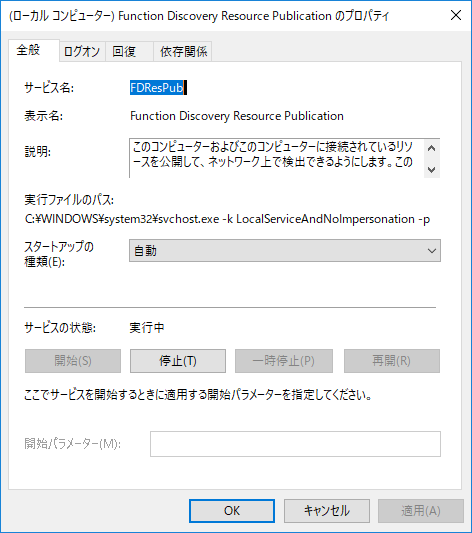Click inside the 説明 description text box

pos(276,158)
